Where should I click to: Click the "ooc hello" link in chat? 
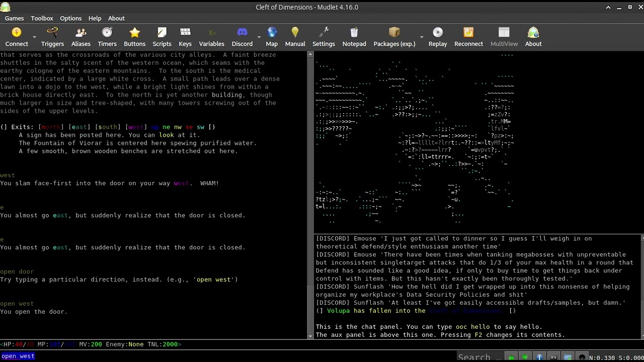[x=472, y=327]
